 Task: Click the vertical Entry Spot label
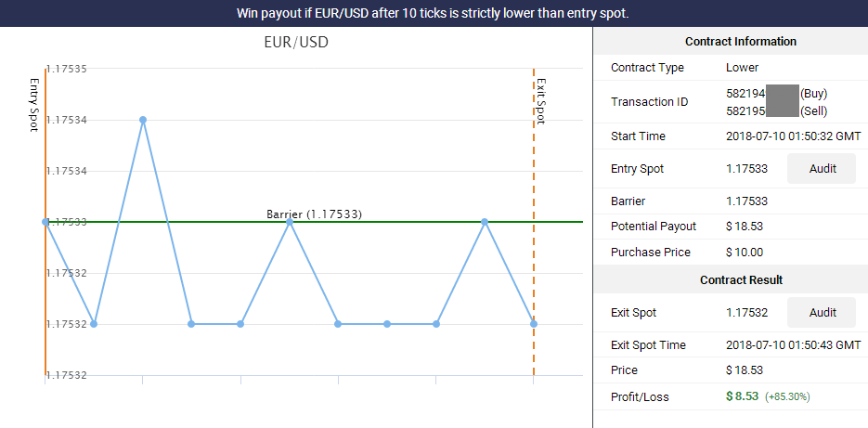coord(33,105)
